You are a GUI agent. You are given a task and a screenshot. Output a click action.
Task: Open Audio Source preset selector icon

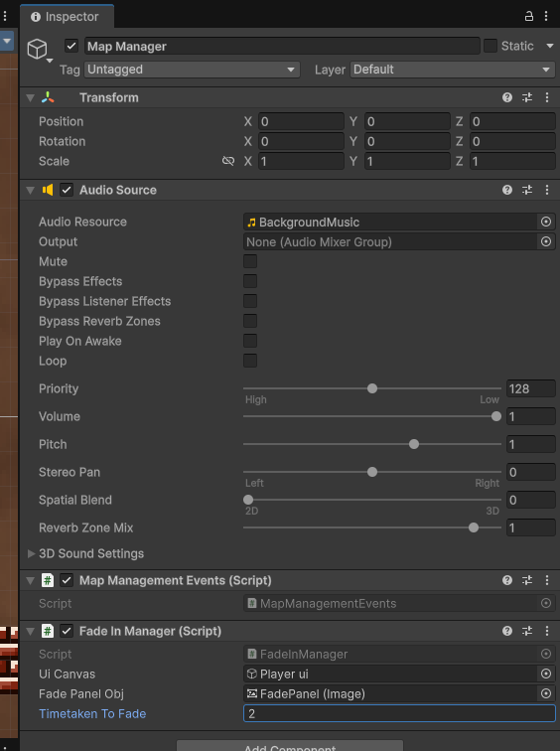click(527, 190)
